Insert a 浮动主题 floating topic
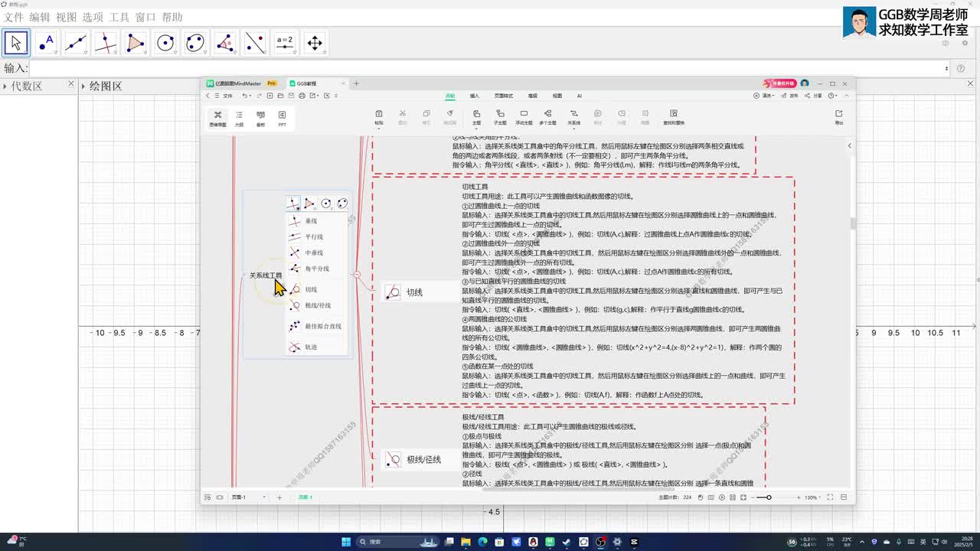Image resolution: width=980 pixels, height=551 pixels. (524, 117)
